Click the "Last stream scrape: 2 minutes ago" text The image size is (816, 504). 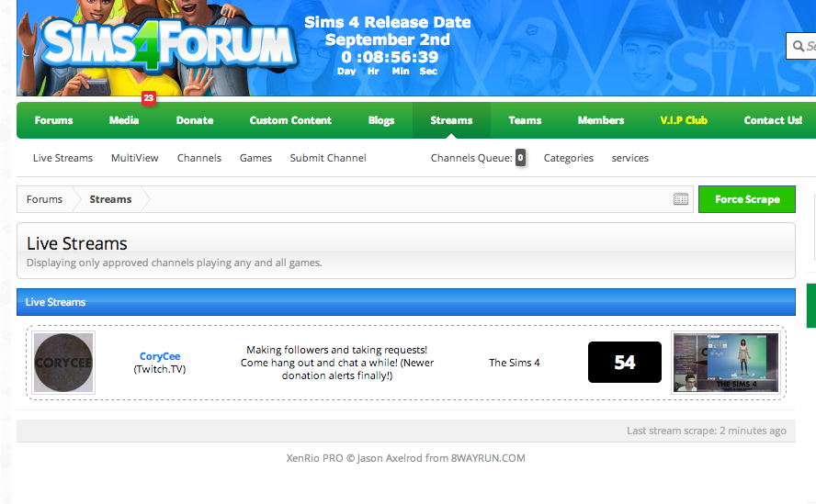click(x=707, y=431)
